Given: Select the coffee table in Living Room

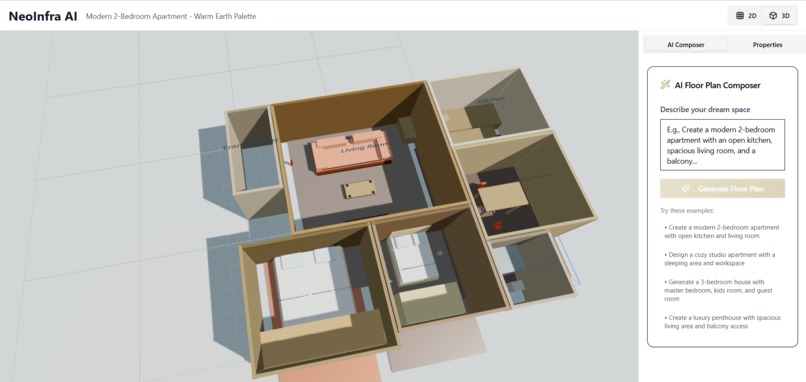Looking at the screenshot, I should pos(359,190).
